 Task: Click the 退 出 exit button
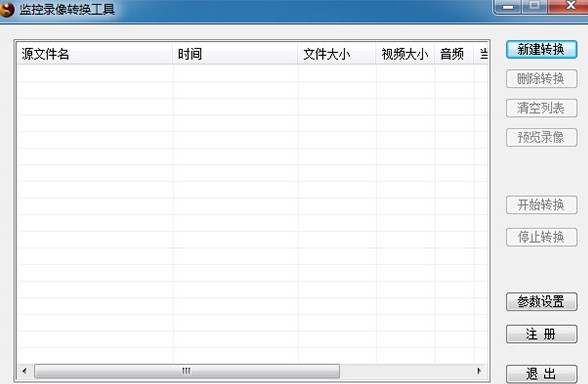coord(541,374)
